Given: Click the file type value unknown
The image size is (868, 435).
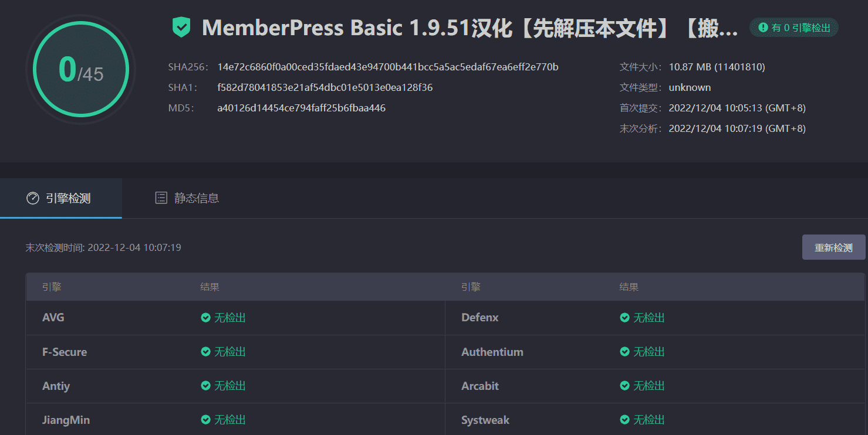Looking at the screenshot, I should point(690,87).
